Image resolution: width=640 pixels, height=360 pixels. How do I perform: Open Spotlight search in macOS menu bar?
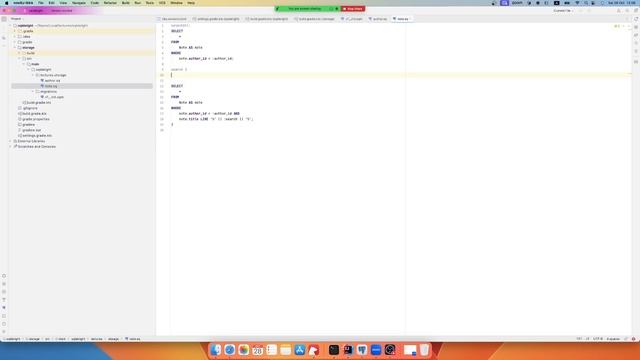[x=586, y=3]
